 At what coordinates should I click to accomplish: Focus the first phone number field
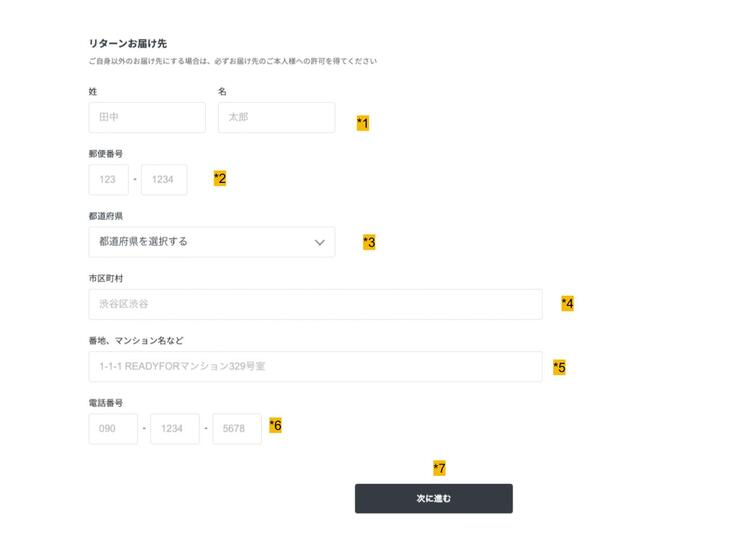pos(113,429)
